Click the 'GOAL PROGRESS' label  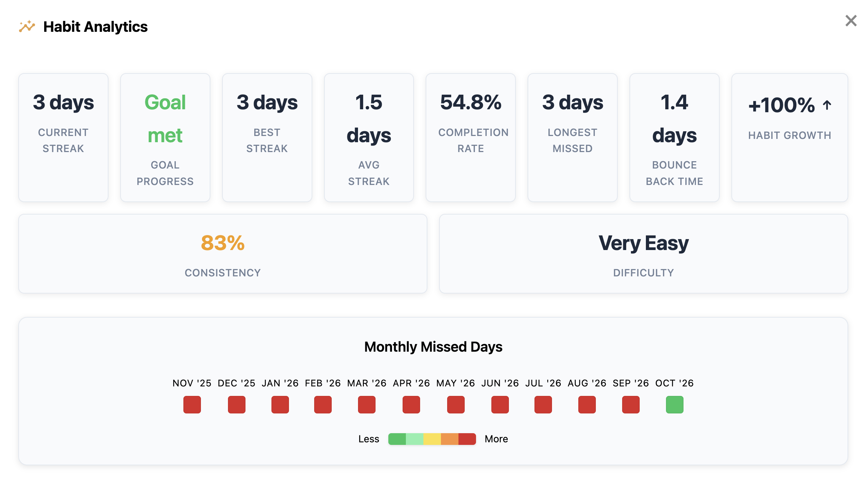pos(165,173)
